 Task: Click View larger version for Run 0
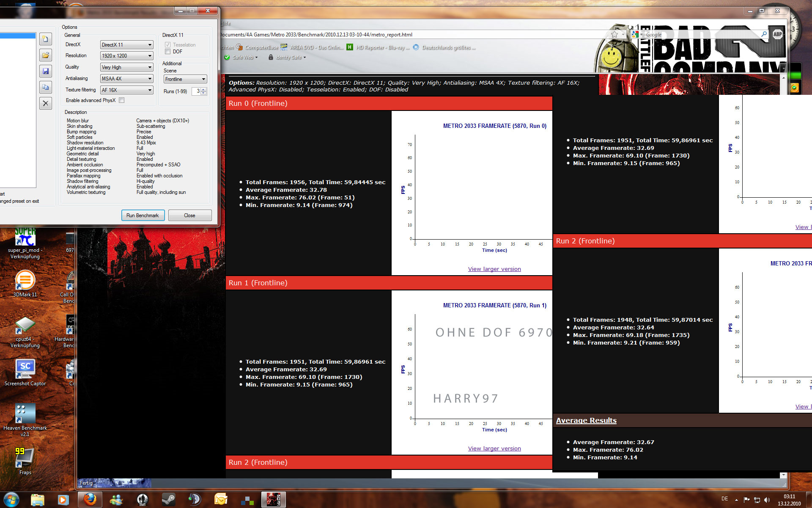tap(494, 269)
